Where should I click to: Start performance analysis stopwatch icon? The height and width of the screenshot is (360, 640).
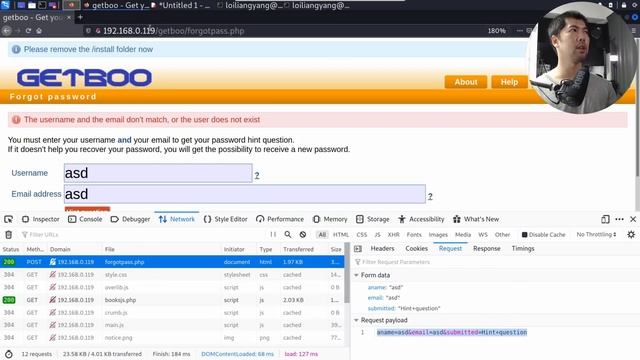pos(9,354)
